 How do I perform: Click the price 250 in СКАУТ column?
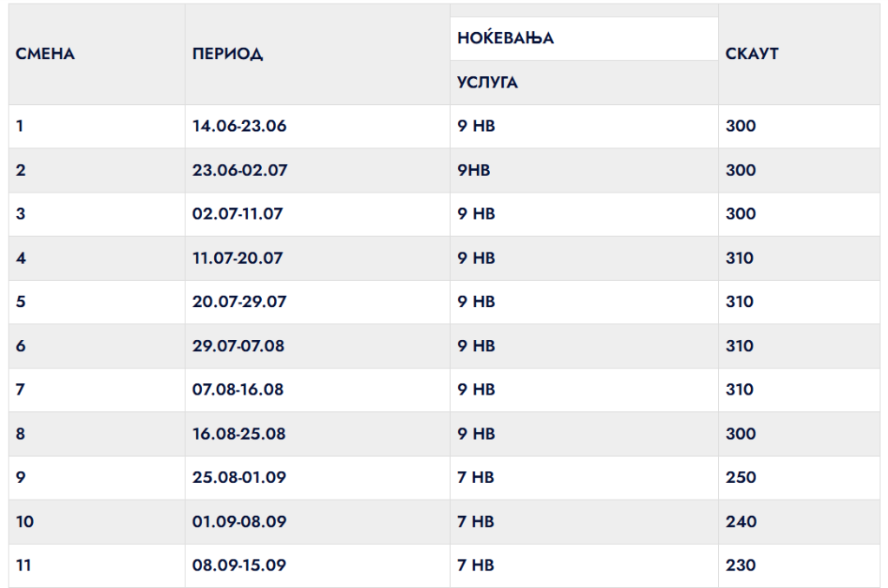pos(741,478)
